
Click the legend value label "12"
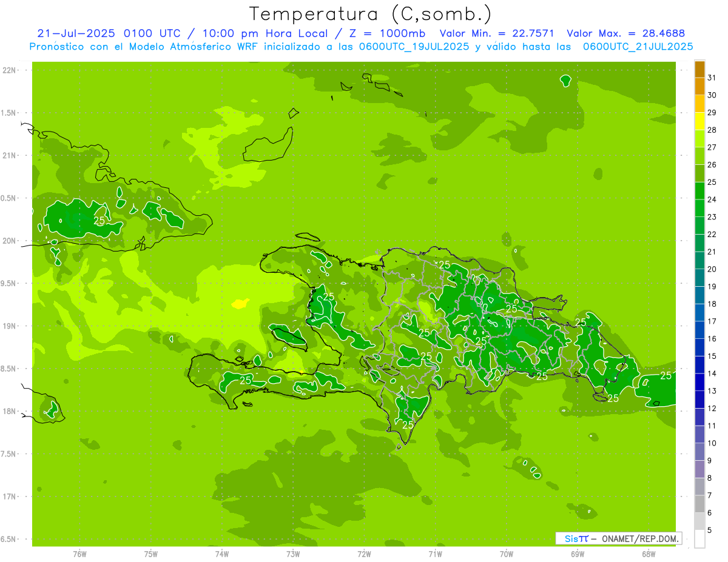[x=712, y=409]
